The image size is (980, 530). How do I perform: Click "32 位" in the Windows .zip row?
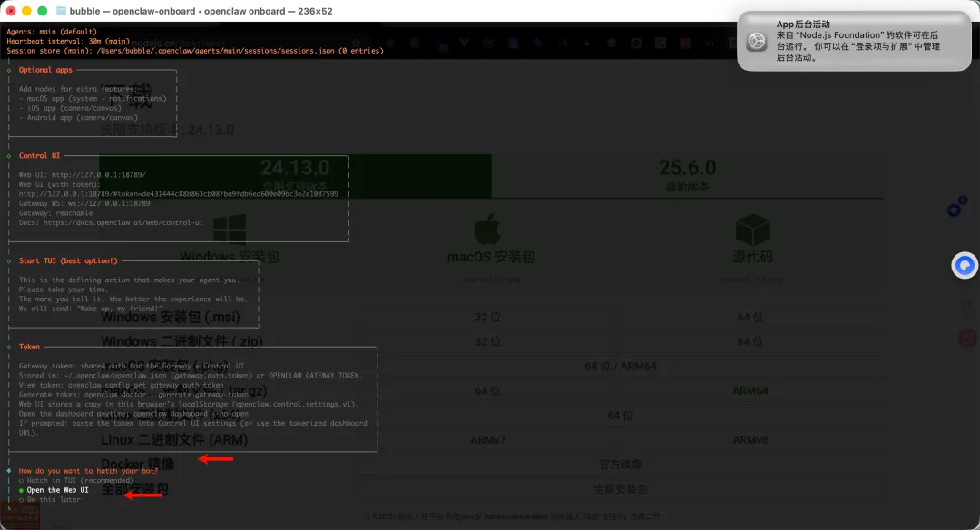[x=487, y=342]
